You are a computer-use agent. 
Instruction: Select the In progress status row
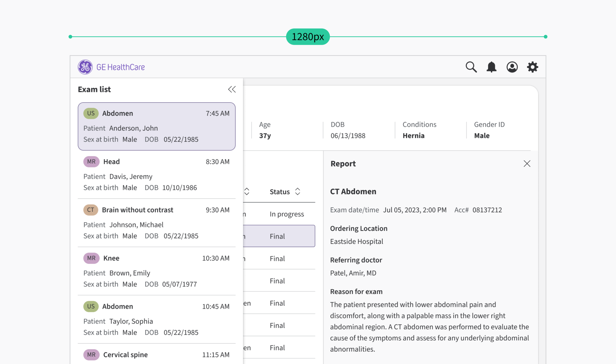[x=279, y=214]
